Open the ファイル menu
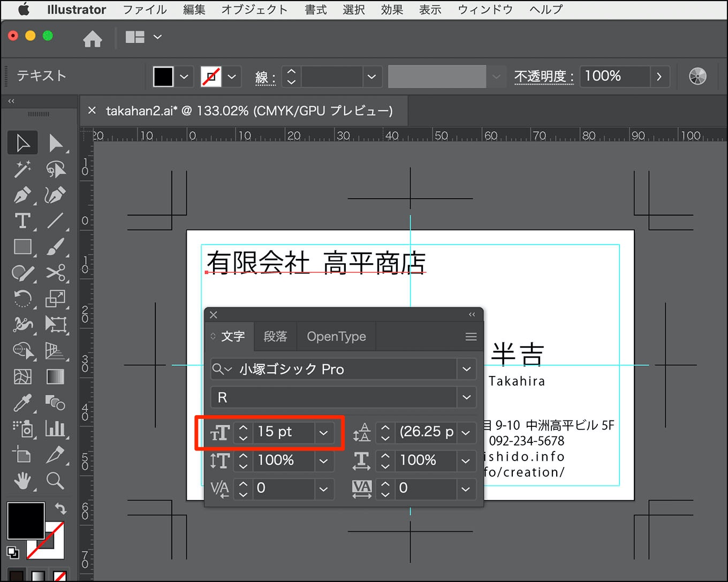Screen dimensions: 728x582 click(x=145, y=10)
